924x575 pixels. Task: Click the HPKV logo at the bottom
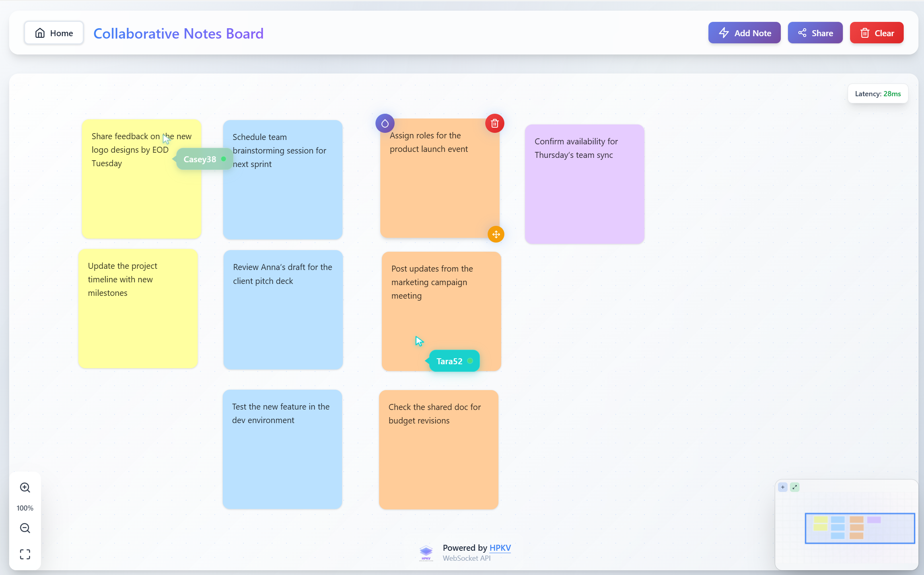pyautogui.click(x=426, y=552)
